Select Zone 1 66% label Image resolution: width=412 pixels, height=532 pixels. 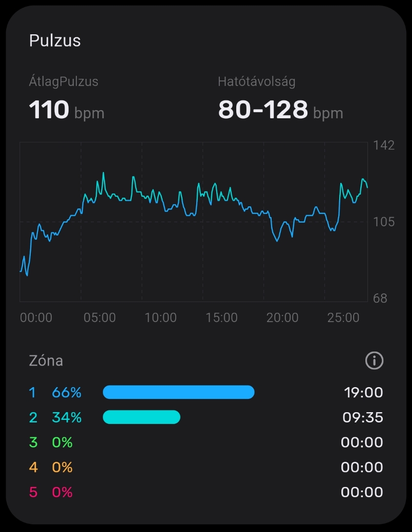click(67, 393)
